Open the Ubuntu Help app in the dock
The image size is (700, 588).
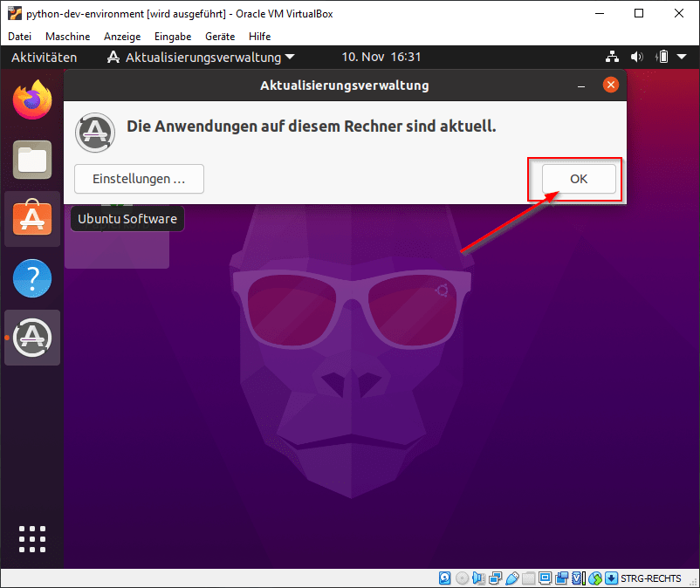pos(31,278)
